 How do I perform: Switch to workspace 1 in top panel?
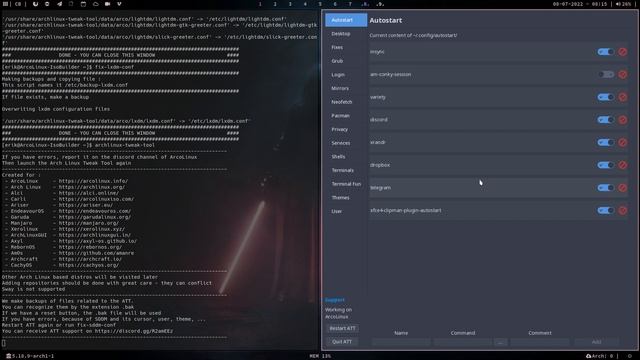pos(260,4)
